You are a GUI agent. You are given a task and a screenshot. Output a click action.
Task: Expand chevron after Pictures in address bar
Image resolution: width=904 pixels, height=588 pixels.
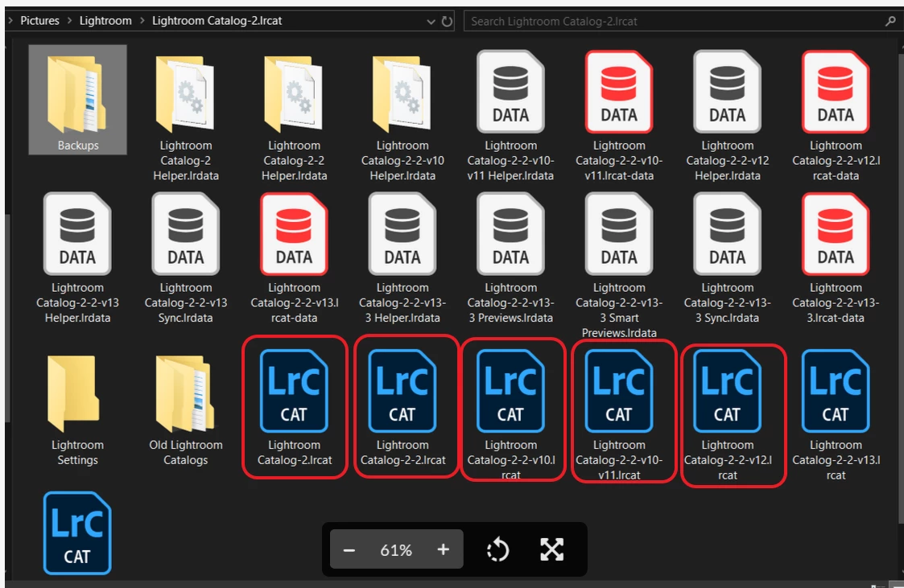click(x=69, y=21)
